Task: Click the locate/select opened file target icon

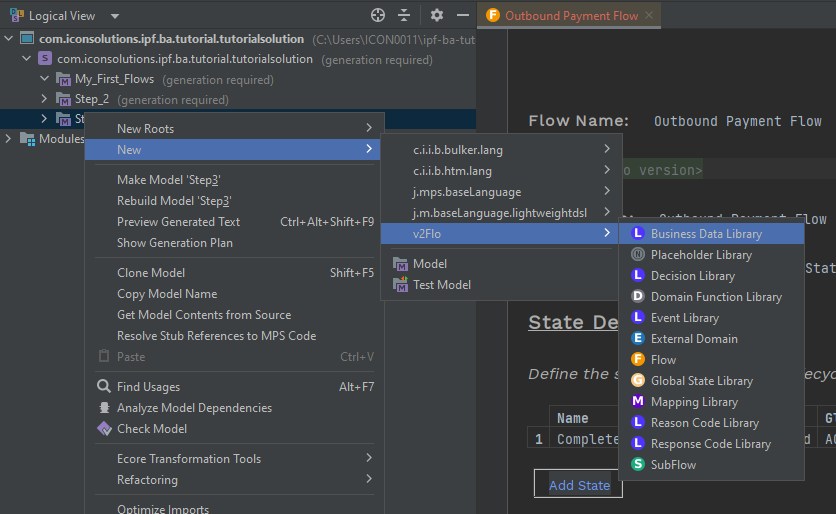Action: pos(377,15)
